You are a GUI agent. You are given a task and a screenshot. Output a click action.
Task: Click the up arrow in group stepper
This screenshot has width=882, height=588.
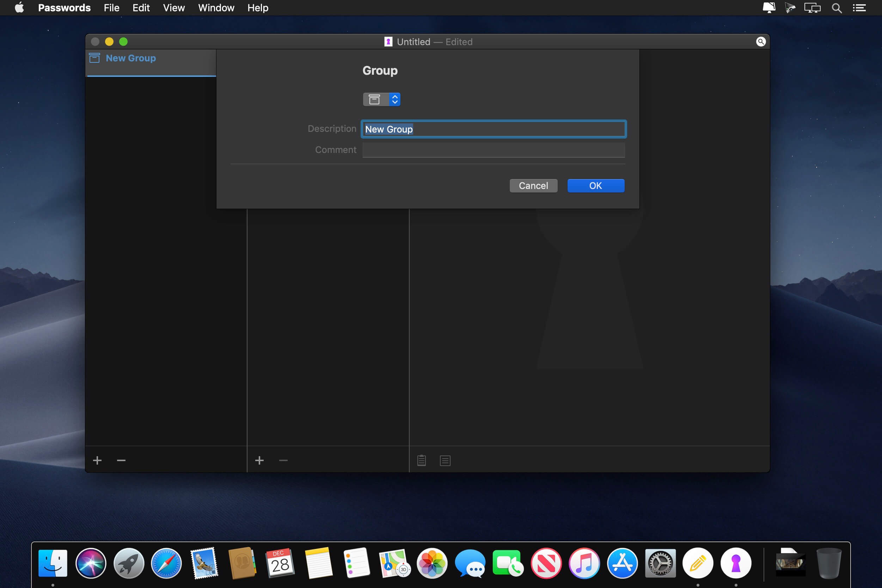395,96
